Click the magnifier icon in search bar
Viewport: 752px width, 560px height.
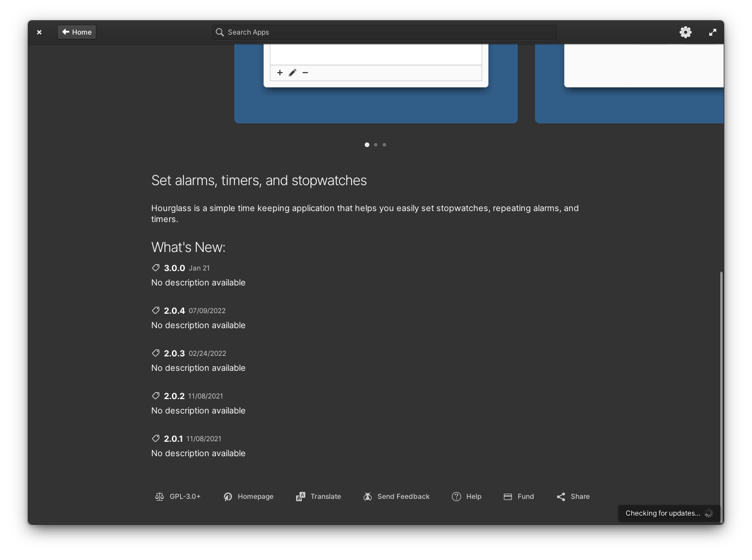[x=220, y=32]
